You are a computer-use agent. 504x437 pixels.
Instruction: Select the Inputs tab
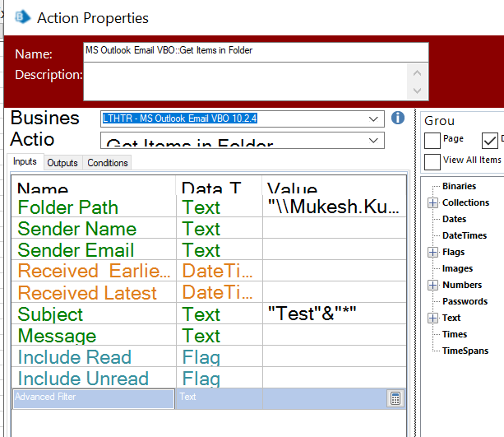pos(25,162)
